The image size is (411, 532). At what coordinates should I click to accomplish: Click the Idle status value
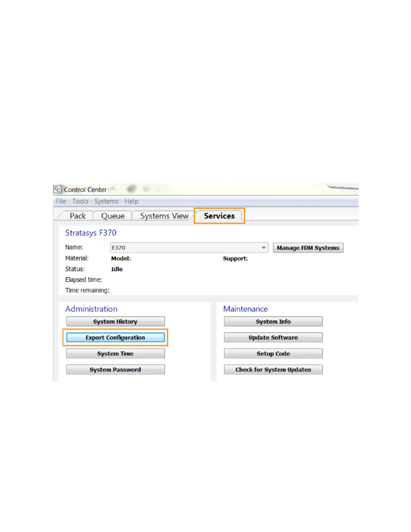[117, 269]
